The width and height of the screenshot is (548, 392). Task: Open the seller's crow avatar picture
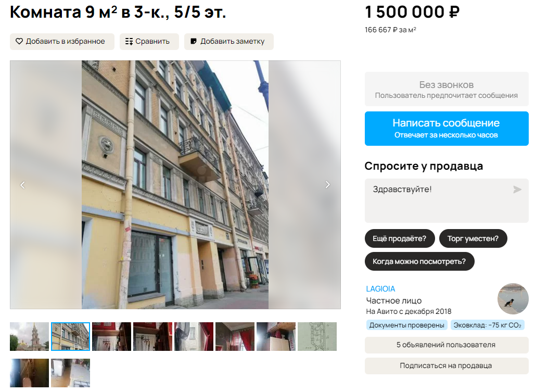tap(513, 299)
